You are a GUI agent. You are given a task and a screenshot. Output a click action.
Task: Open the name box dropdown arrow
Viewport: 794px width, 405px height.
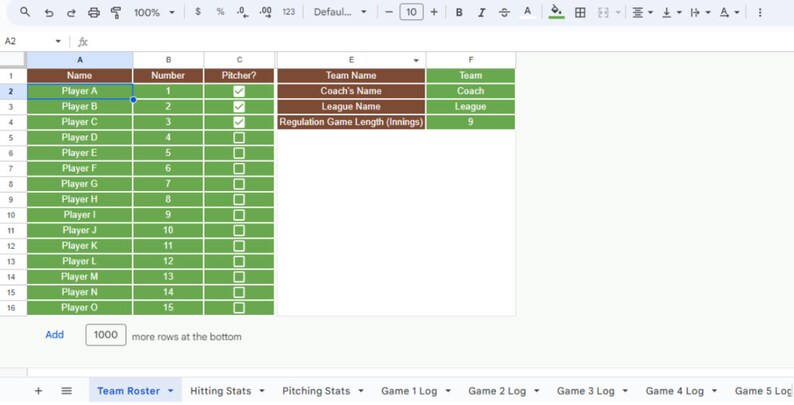click(x=58, y=42)
